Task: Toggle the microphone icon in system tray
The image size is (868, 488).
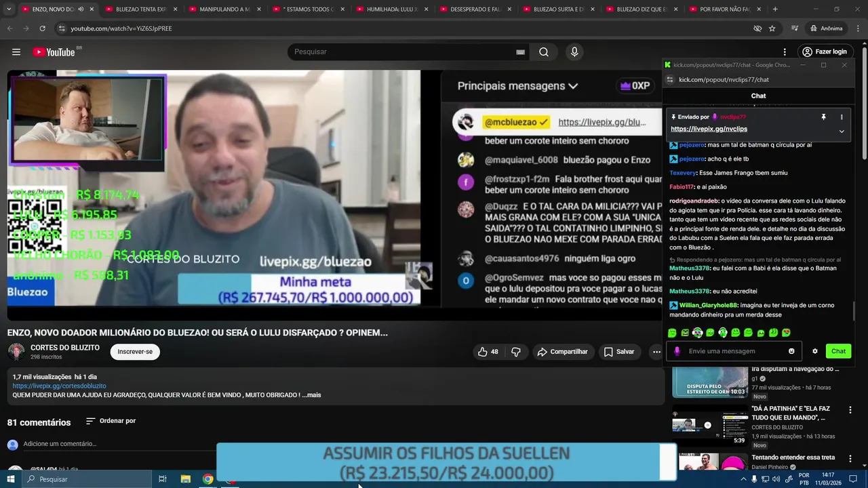Action: tap(754, 479)
